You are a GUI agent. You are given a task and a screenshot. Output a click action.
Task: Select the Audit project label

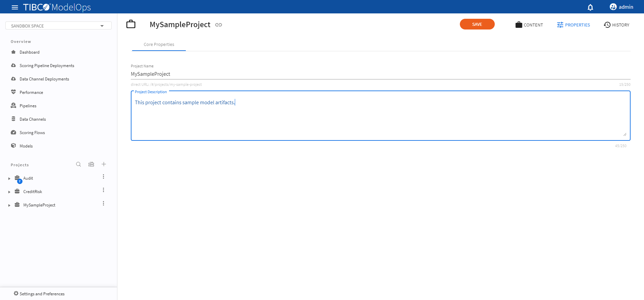click(x=28, y=178)
